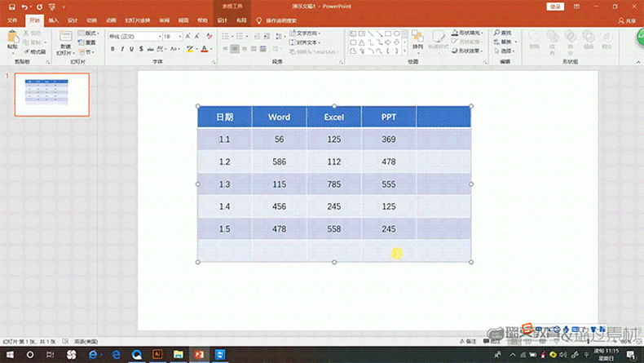The height and width of the screenshot is (363, 644).
Task: Click the Format Painter tool
Action: 35,51
